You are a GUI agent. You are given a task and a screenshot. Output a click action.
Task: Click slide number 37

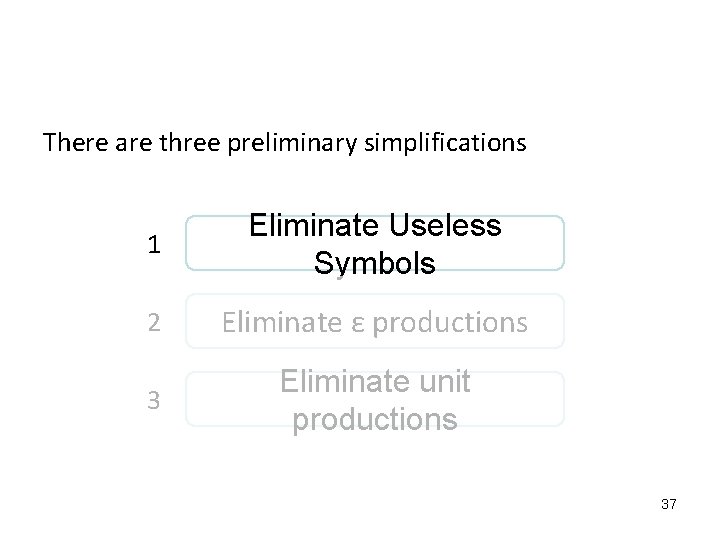point(669,505)
